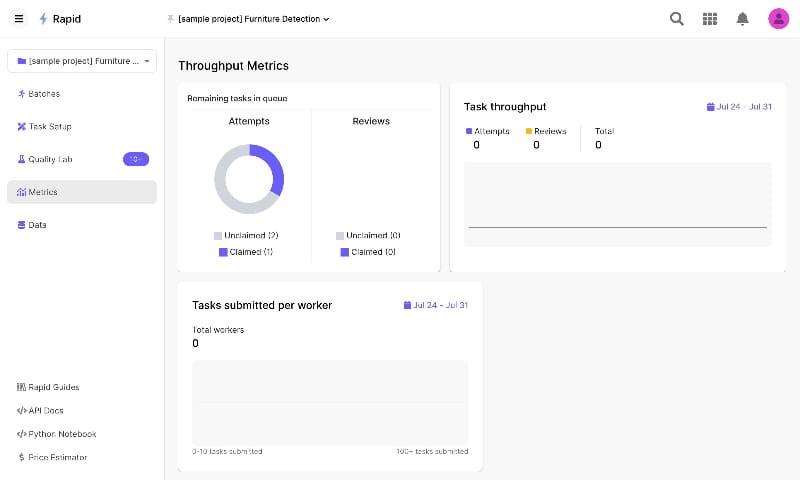Toggle the Attempts series in Task throughput

click(x=488, y=131)
